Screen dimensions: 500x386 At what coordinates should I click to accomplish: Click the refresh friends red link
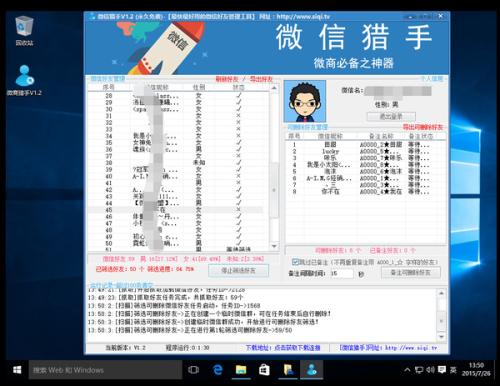point(227,79)
